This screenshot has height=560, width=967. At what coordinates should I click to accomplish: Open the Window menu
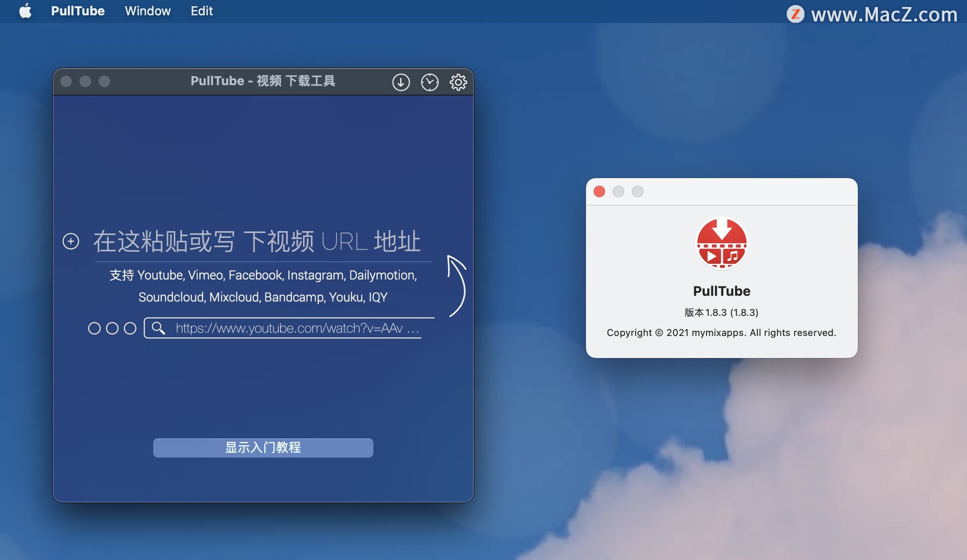(148, 11)
